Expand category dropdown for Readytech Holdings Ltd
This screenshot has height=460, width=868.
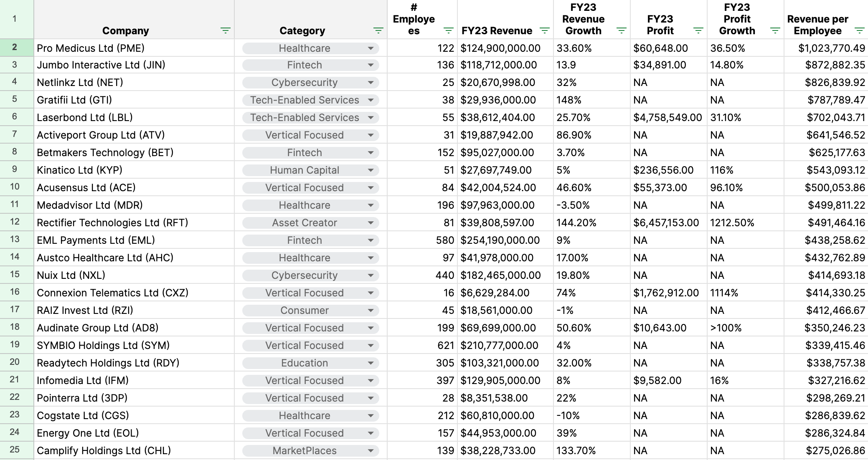point(371,363)
